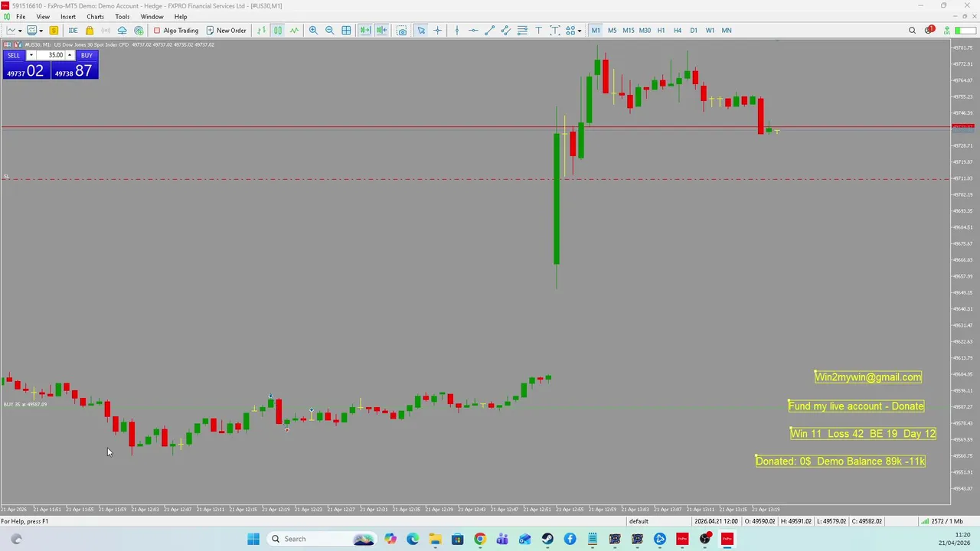Select the D1 timeframe

[x=694, y=31]
